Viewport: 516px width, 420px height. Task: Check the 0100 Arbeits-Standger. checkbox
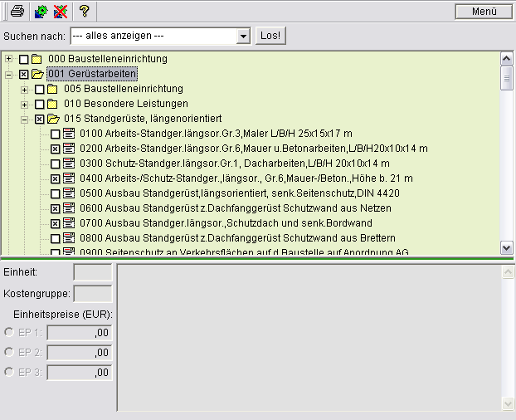[x=56, y=134]
